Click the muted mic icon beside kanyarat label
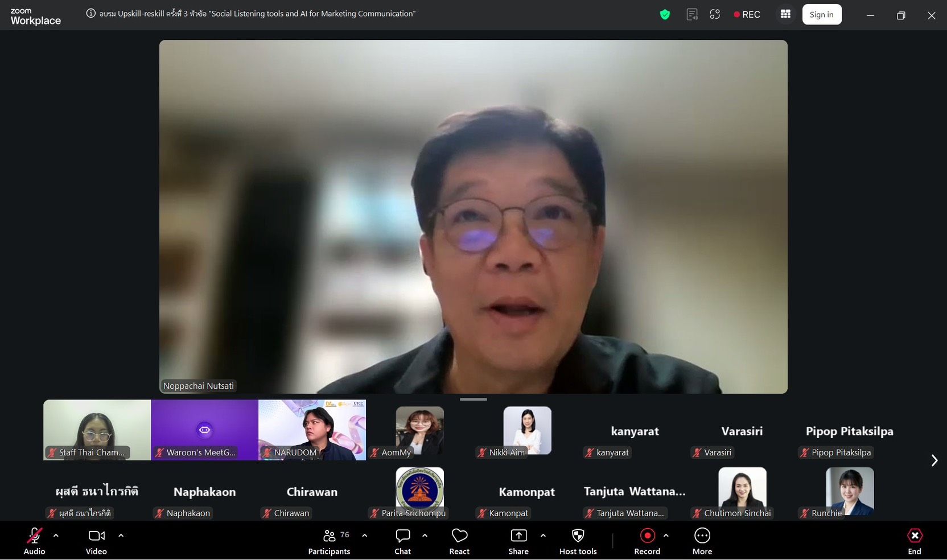The width and height of the screenshot is (947, 560). pyautogui.click(x=590, y=452)
